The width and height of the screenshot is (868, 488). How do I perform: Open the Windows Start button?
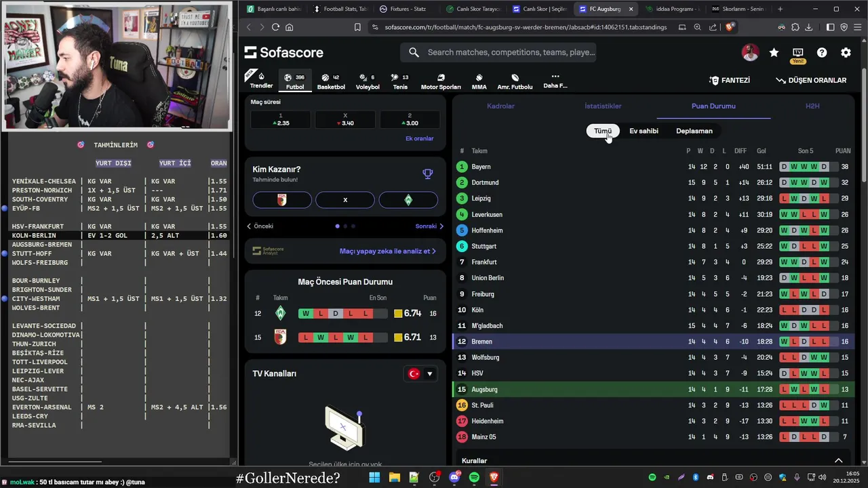[x=374, y=478]
